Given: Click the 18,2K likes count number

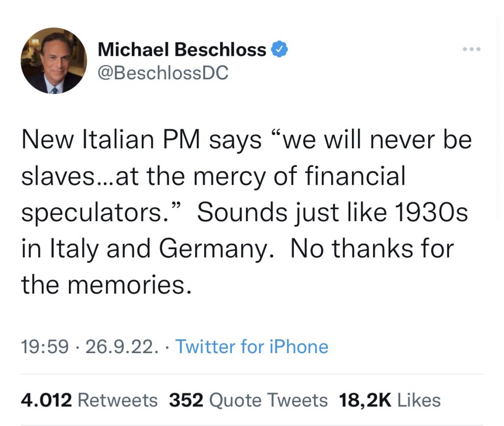Looking at the screenshot, I should point(365,400).
